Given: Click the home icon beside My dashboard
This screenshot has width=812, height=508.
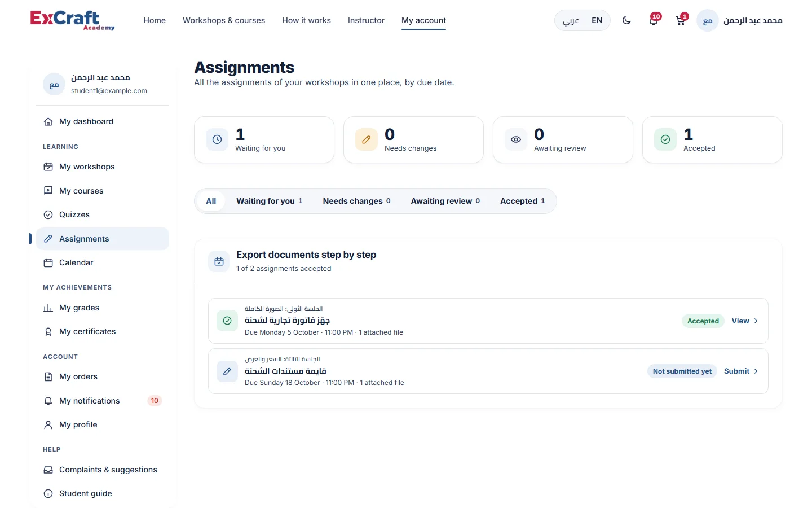Looking at the screenshot, I should coord(48,121).
